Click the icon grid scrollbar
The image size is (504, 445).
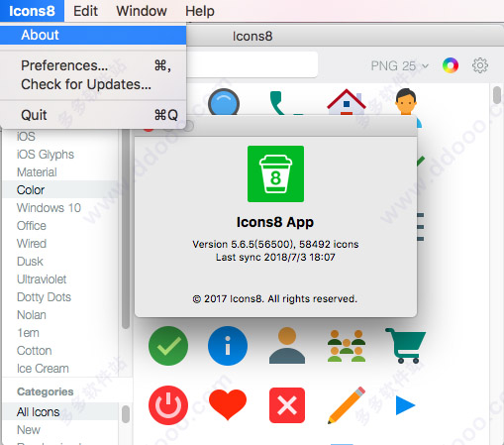[497, 95]
